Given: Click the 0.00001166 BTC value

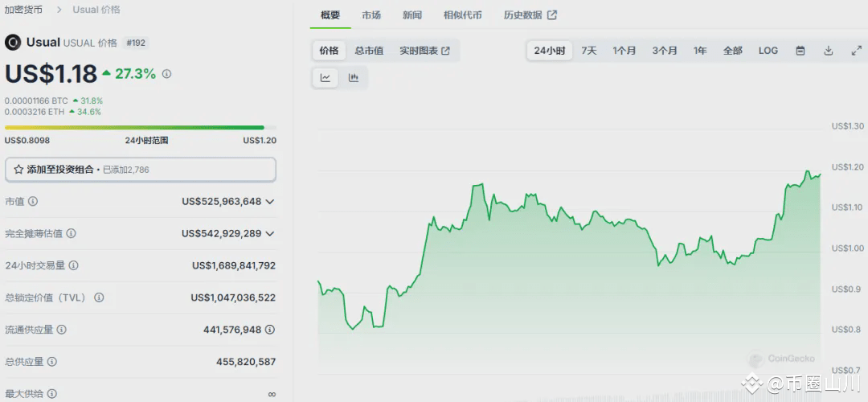Looking at the screenshot, I should tap(36, 100).
